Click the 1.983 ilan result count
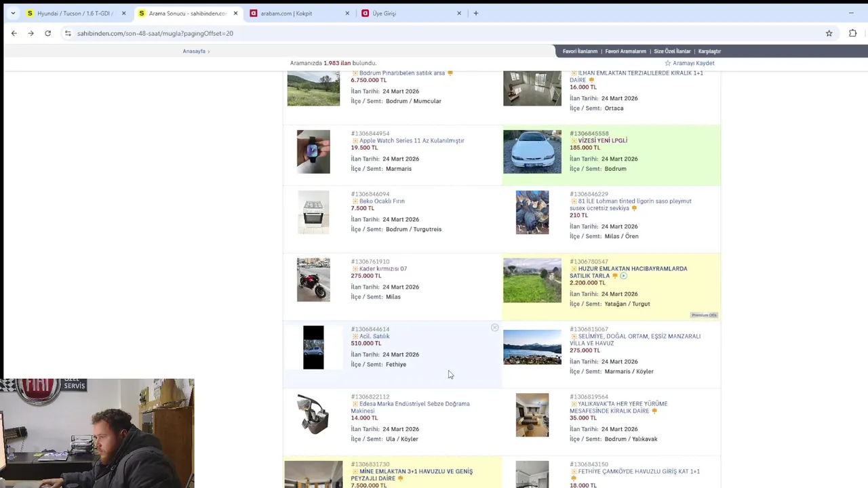Viewport: 868px width, 488px height. [x=337, y=63]
